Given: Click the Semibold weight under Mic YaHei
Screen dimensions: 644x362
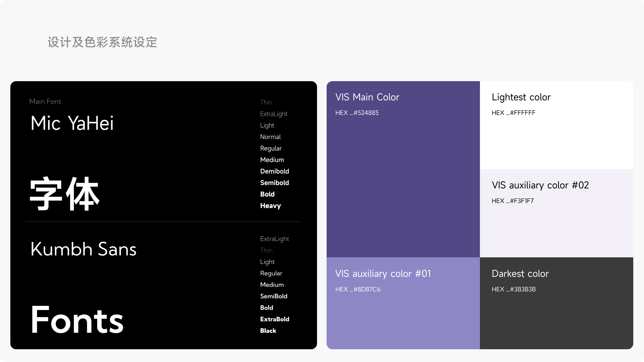Looking at the screenshot, I should (274, 183).
